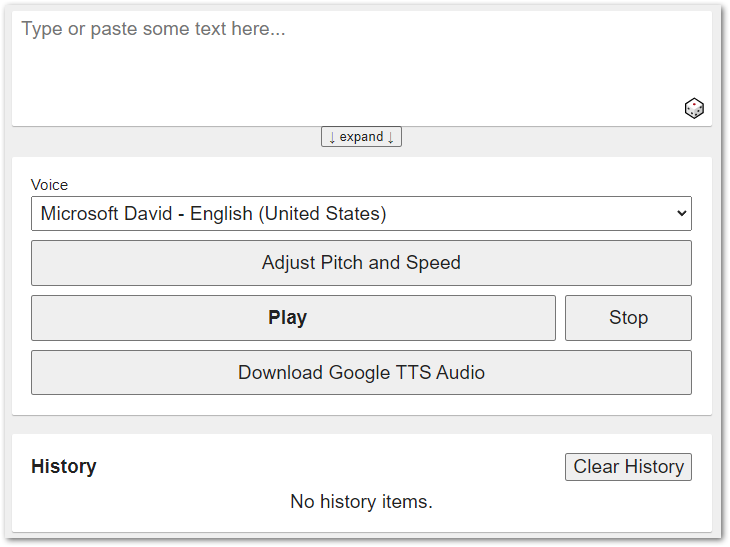Screen dimensions: 730x547
Task: Start speech playback of entered text
Action: [x=293, y=318]
